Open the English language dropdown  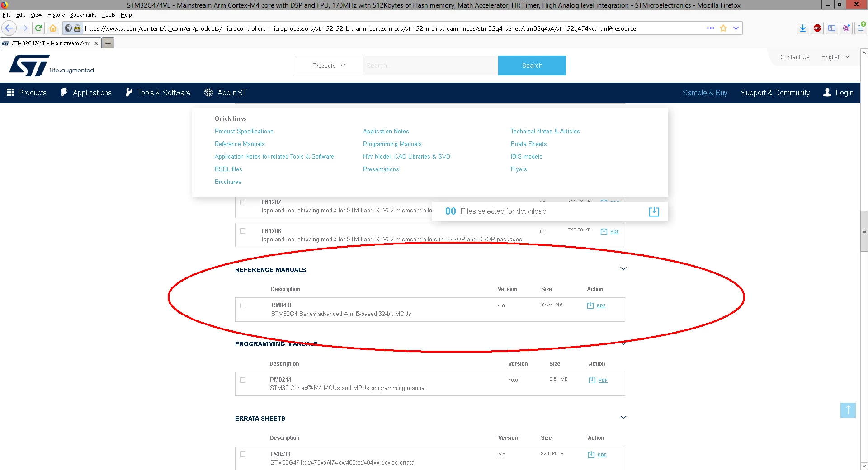(835, 57)
